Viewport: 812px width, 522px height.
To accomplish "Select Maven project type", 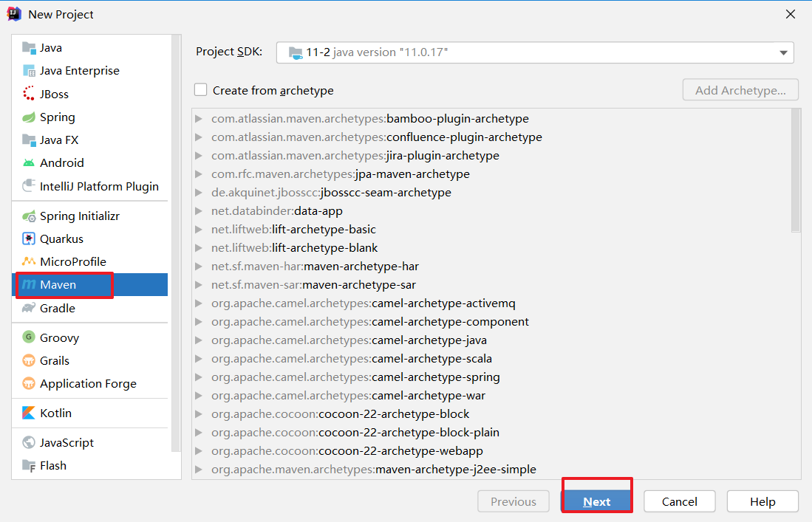I will click(90, 284).
